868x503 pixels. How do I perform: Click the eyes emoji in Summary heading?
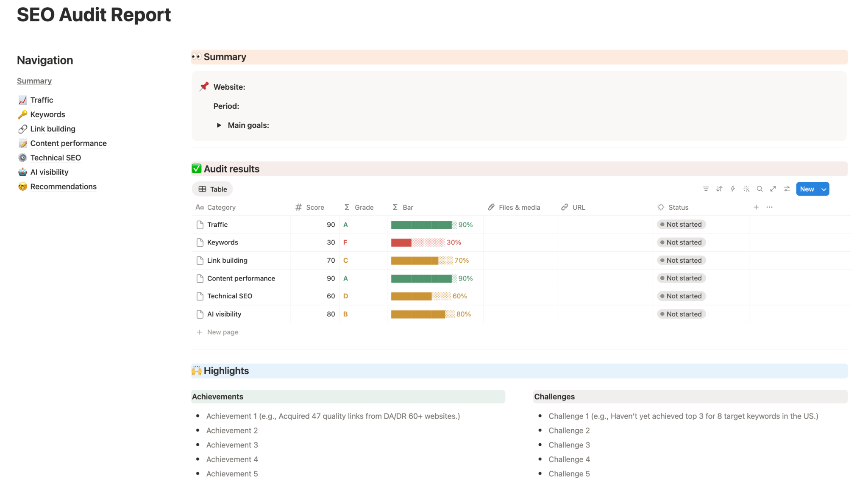[196, 56]
